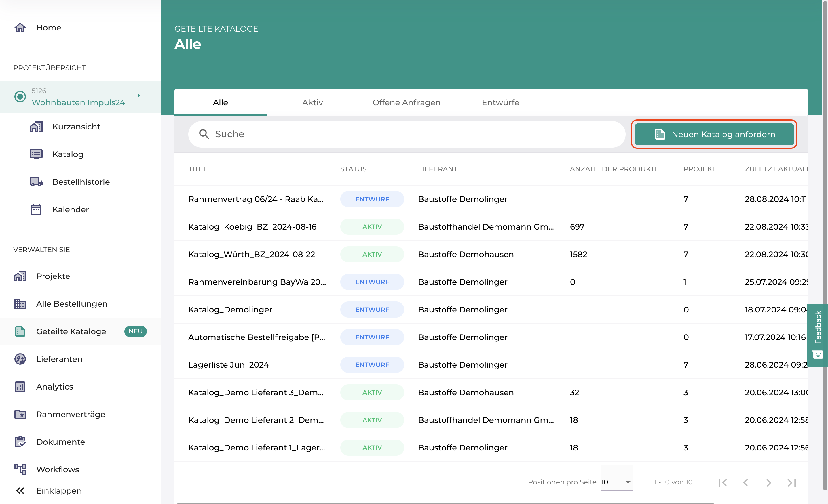Open row Katalog_Demo Lieferant 2_Dem...
The image size is (828, 504).
(x=491, y=420)
